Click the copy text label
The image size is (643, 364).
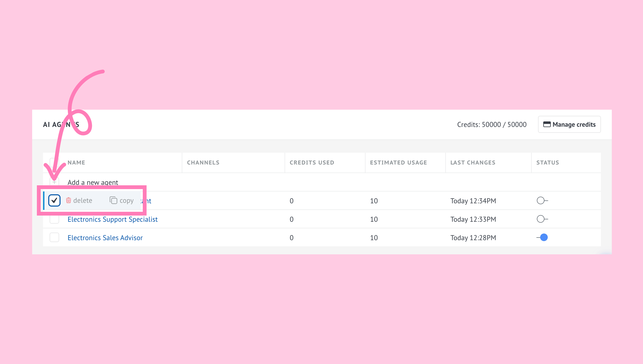[x=126, y=201]
